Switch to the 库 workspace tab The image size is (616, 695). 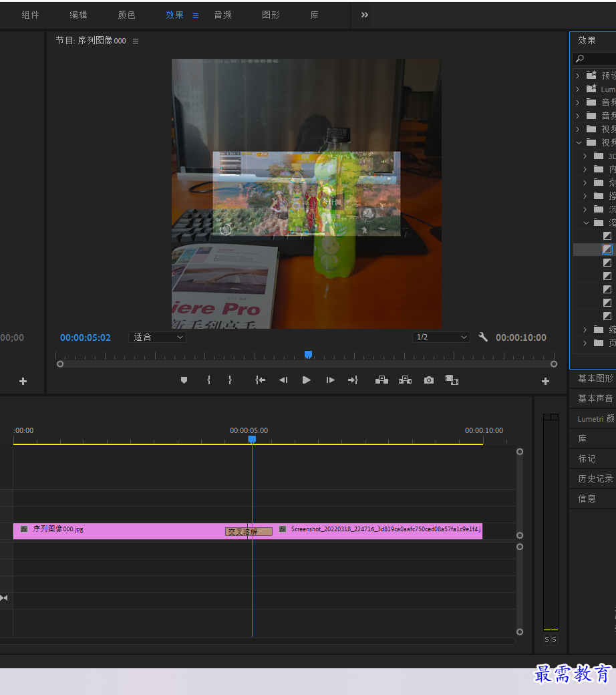point(314,15)
